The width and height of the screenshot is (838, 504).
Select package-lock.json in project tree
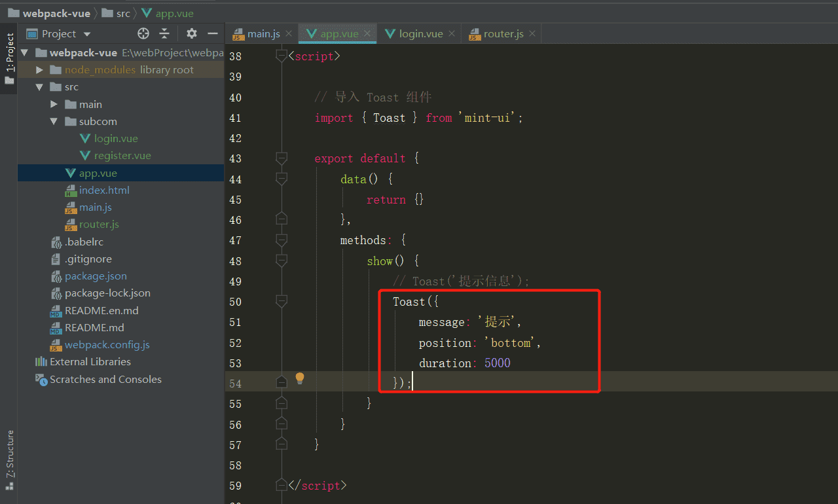(x=107, y=293)
